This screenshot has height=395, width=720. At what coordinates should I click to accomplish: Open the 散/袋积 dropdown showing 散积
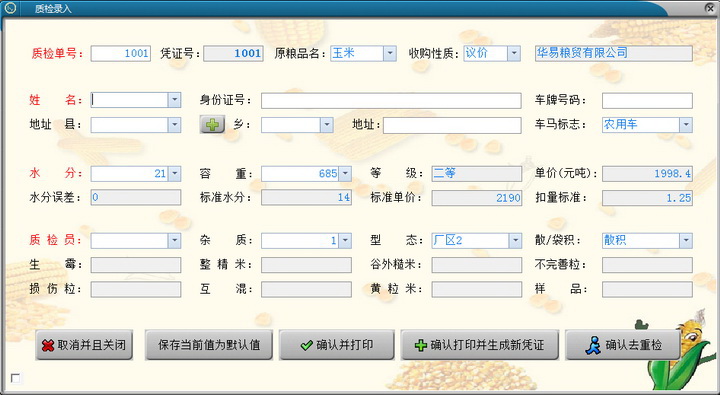686,240
